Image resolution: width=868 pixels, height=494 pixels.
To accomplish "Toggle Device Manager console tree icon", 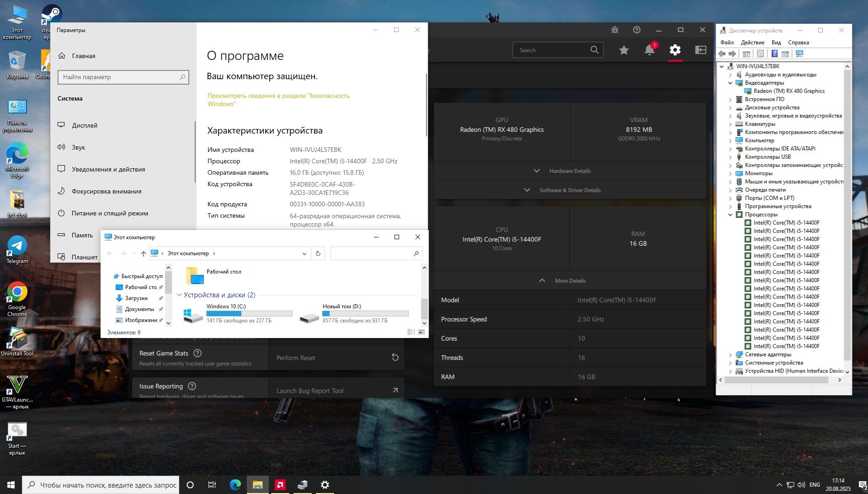I will (x=746, y=54).
